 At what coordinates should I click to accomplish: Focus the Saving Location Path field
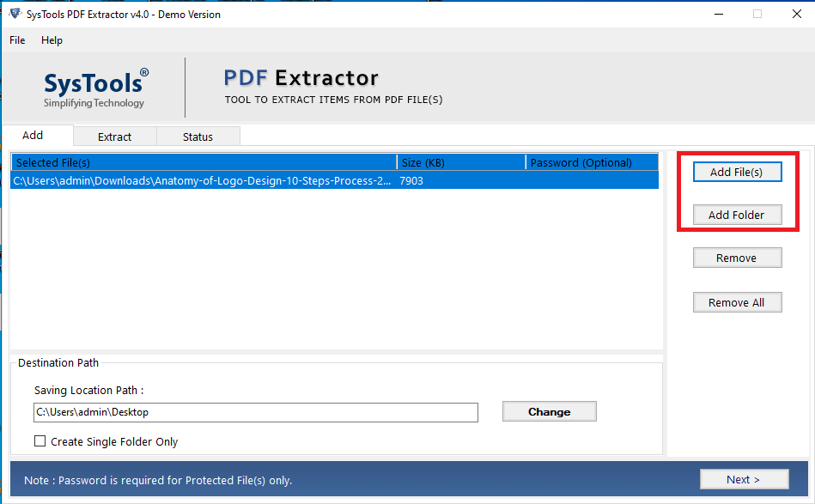pos(256,412)
